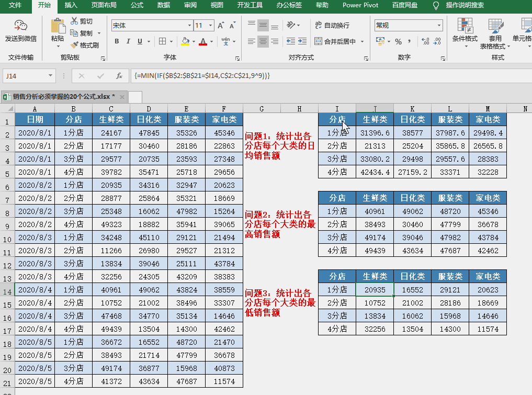532x395 pixels.
Task: Confirm formula entry with checkmark
Action: (x=100, y=76)
